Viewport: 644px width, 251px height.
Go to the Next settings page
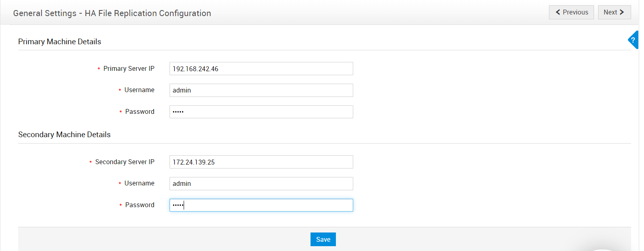click(x=614, y=12)
